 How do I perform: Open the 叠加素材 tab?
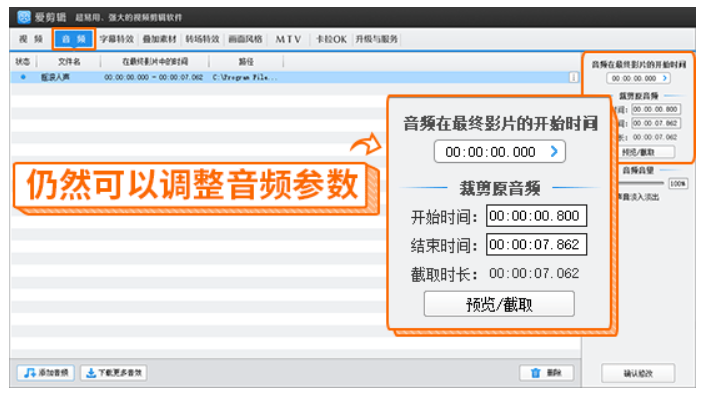coord(160,39)
